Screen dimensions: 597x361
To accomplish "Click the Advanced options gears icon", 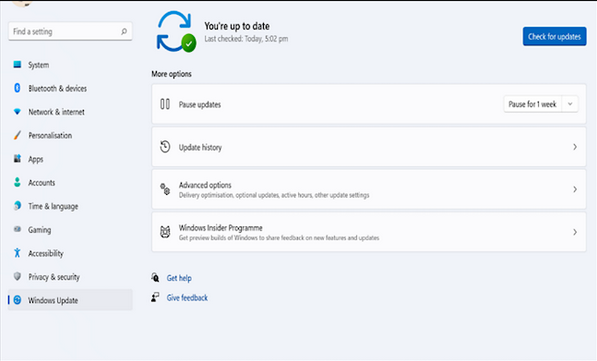I will [165, 189].
